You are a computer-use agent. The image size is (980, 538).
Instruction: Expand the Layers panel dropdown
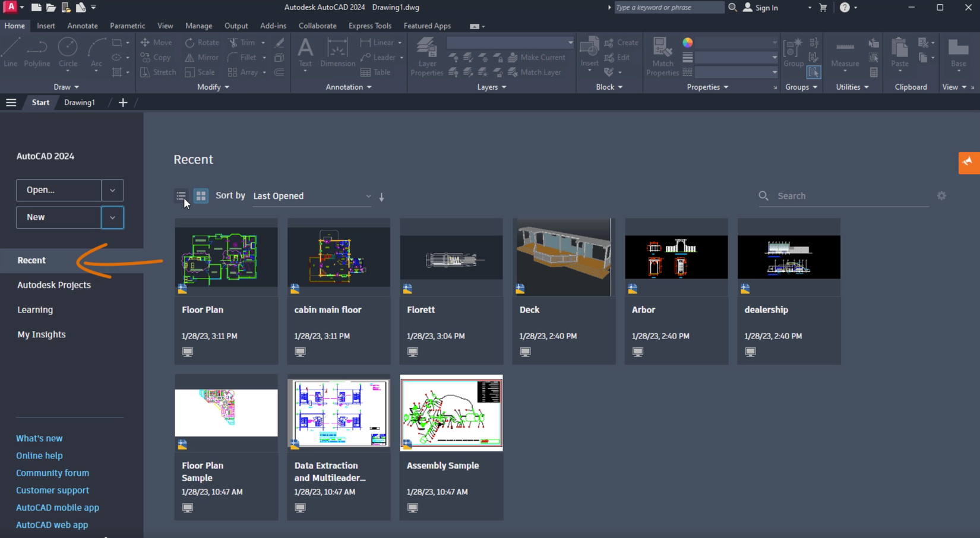pyautogui.click(x=492, y=87)
